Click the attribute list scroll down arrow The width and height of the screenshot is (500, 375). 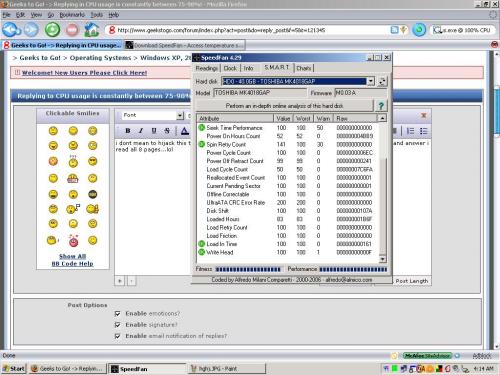click(x=382, y=259)
